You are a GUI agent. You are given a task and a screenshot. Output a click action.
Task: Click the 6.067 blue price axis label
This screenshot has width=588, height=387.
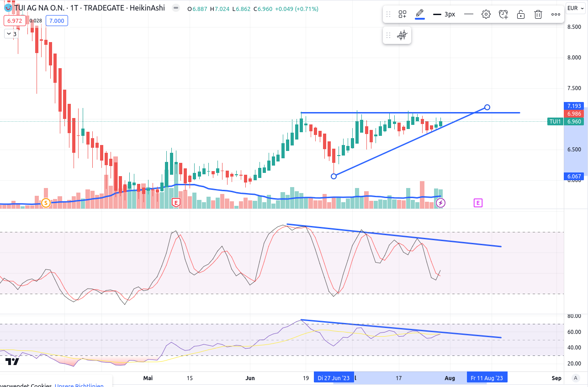pyautogui.click(x=574, y=176)
